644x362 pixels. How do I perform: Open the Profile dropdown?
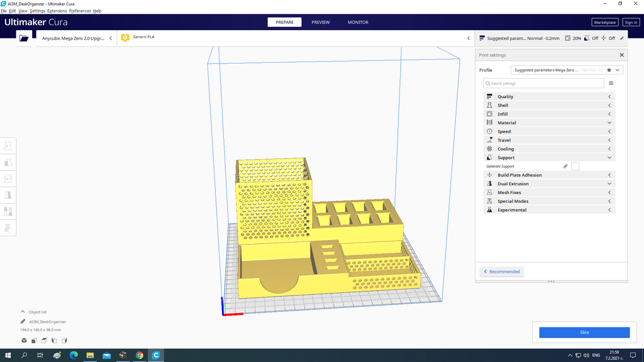click(567, 70)
